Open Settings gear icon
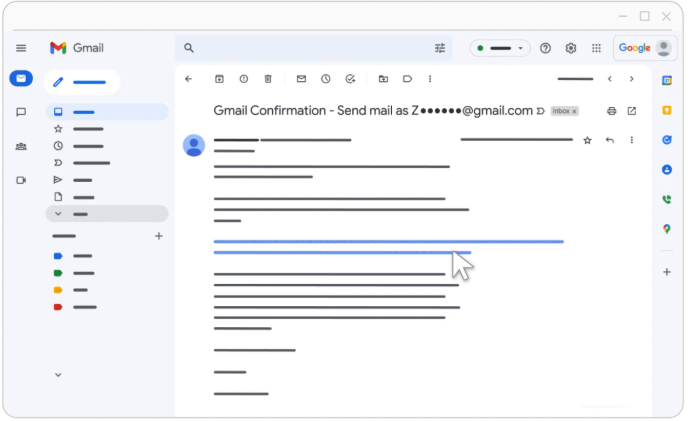The width and height of the screenshot is (690, 421). 571,48
